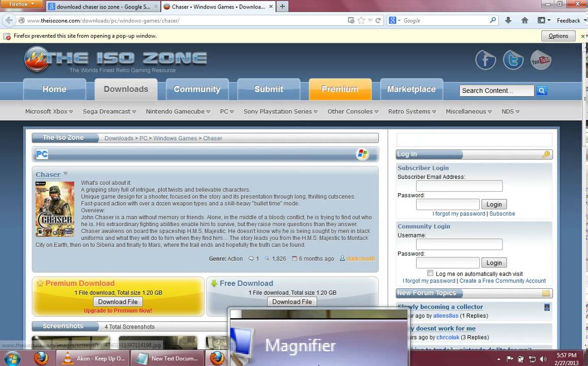Open the Action Center flag tray icon

510,359
